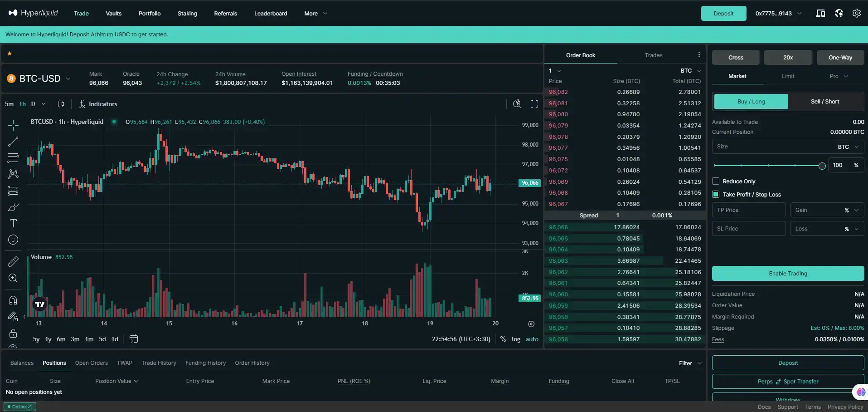Open the emoji icons tool

tap(13, 240)
